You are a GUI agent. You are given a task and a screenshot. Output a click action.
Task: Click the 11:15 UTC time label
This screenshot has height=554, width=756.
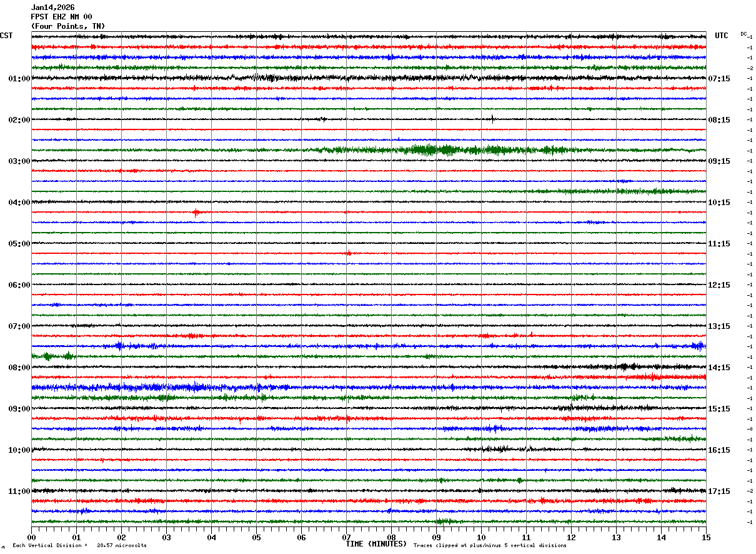[x=720, y=244]
